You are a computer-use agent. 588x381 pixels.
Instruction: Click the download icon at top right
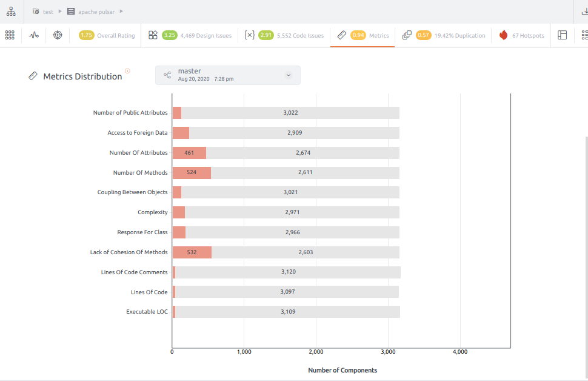pyautogui.click(x=584, y=12)
